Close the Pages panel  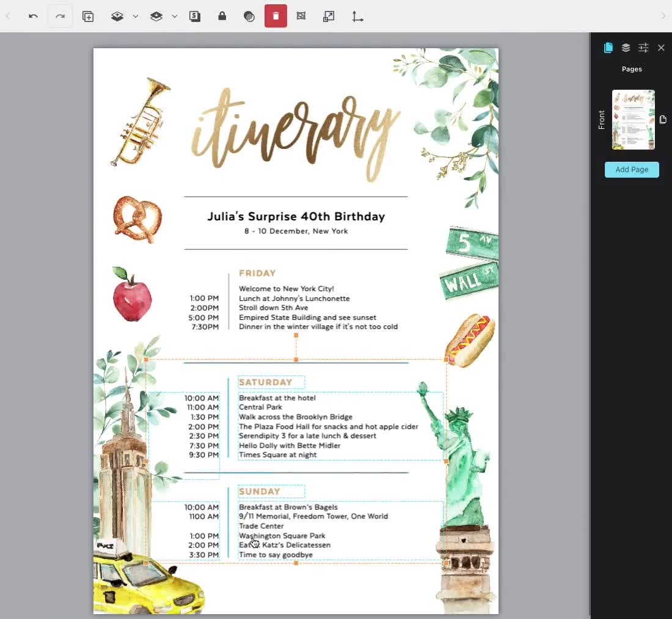click(661, 48)
